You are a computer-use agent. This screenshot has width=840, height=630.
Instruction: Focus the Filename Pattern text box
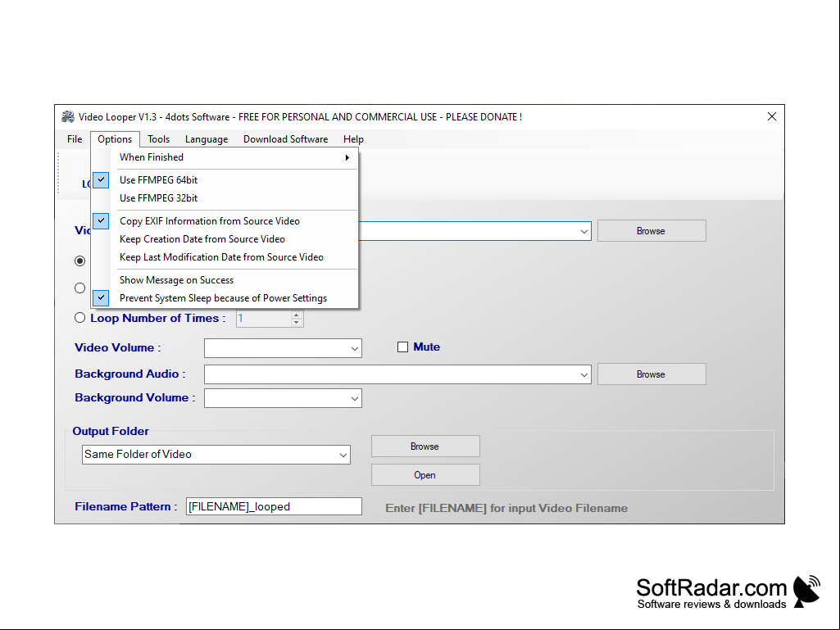274,507
